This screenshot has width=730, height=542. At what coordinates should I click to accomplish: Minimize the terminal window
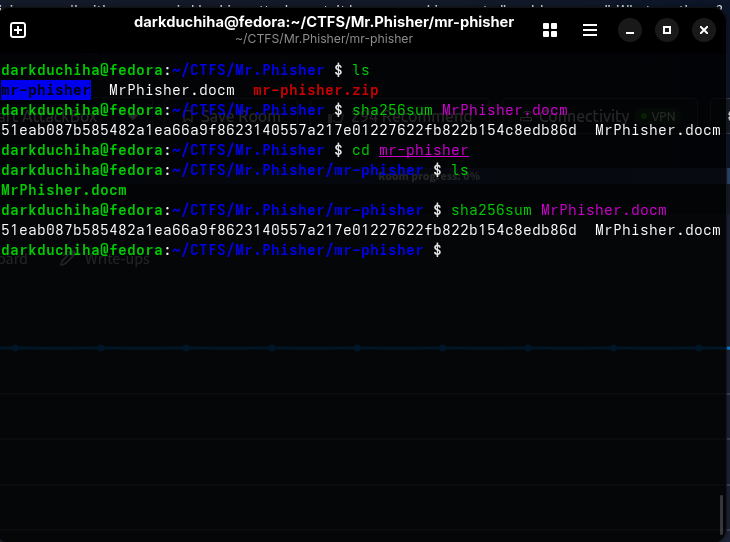point(630,30)
